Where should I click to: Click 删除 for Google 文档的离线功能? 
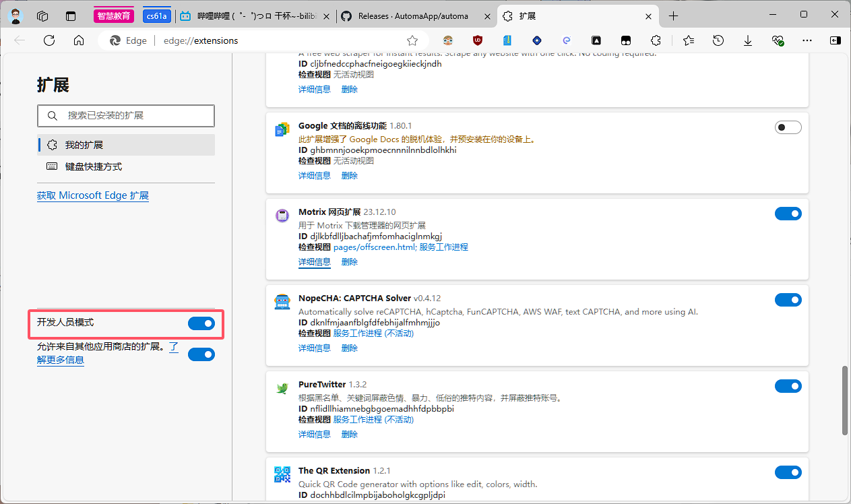[x=350, y=175]
